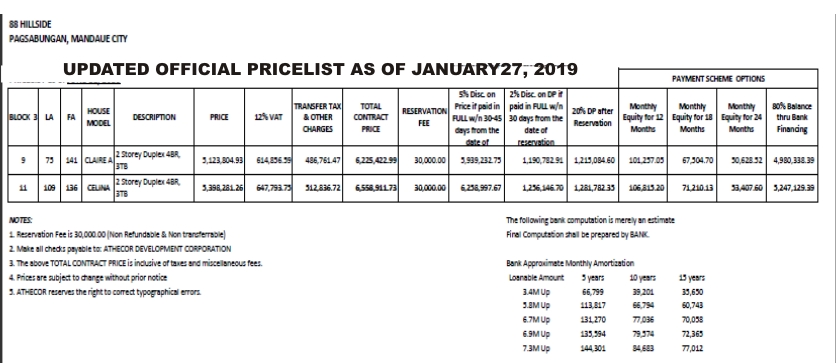Select the HOUSE MODEL column header
This screenshot has width=836, height=363.
pos(98,117)
